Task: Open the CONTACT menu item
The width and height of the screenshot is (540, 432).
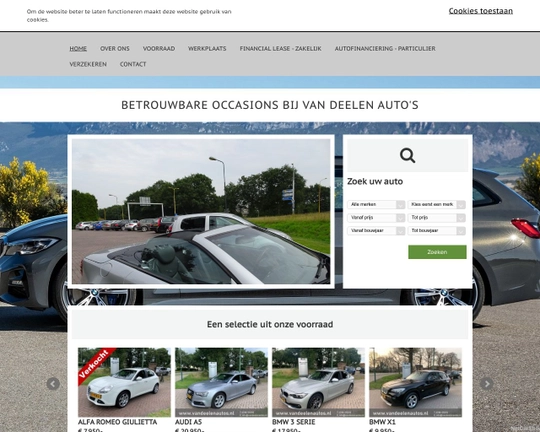Action: click(133, 64)
